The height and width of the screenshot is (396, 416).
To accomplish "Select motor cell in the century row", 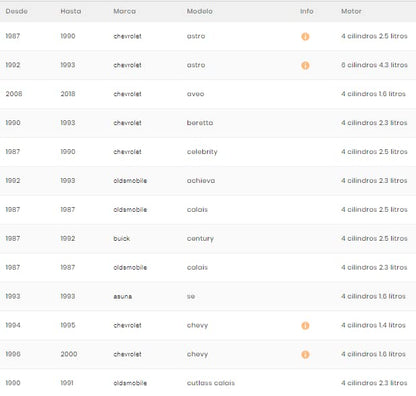I will (374, 238).
